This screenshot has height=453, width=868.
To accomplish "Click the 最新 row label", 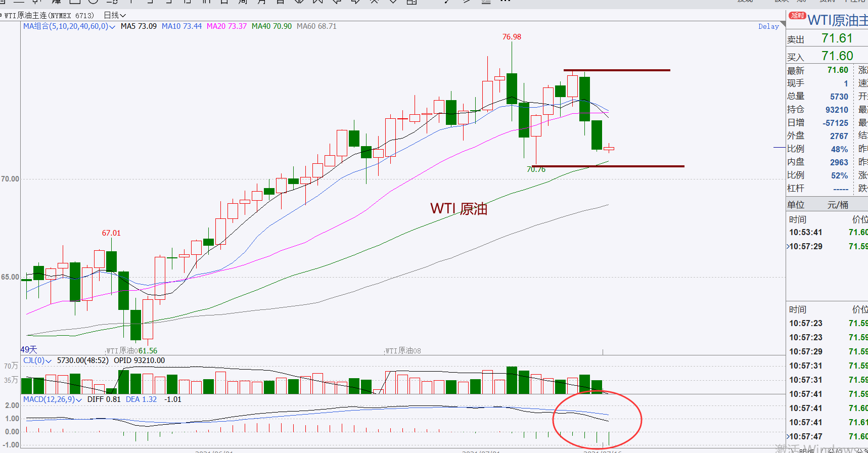I will point(796,71).
